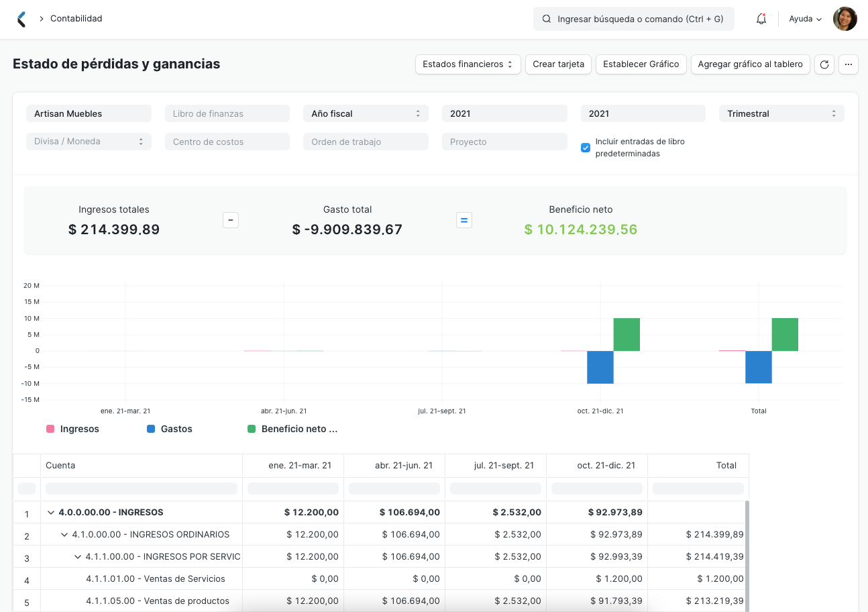The height and width of the screenshot is (612, 868).
Task: Click the Centro de costos input field
Action: pos(227,142)
